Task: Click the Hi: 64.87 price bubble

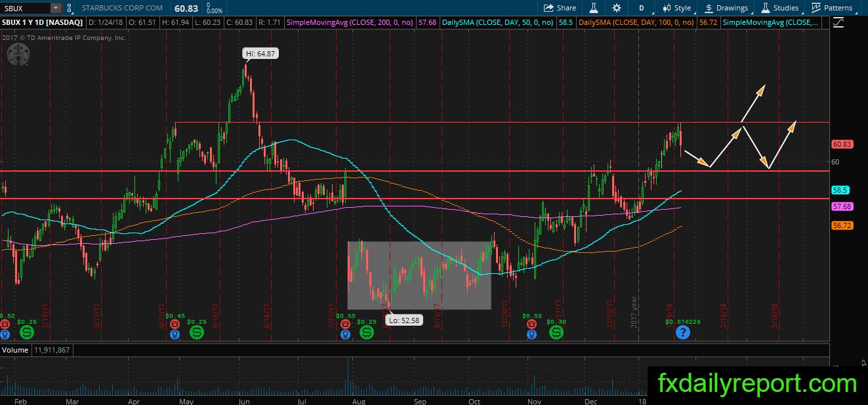Action: [262, 54]
